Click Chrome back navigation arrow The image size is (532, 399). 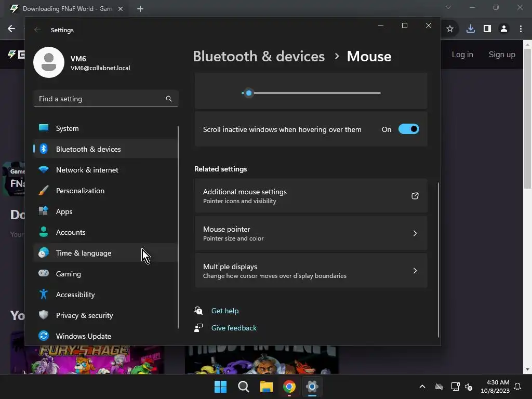click(x=11, y=29)
